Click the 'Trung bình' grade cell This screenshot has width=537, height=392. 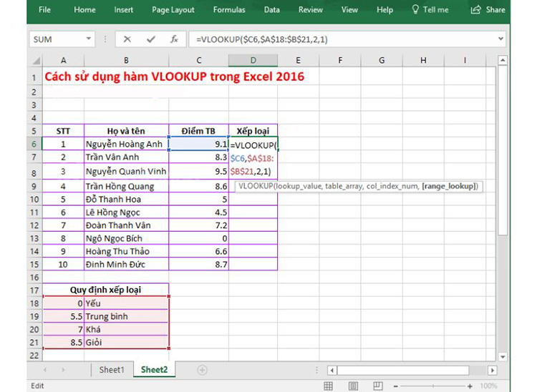tap(126, 316)
